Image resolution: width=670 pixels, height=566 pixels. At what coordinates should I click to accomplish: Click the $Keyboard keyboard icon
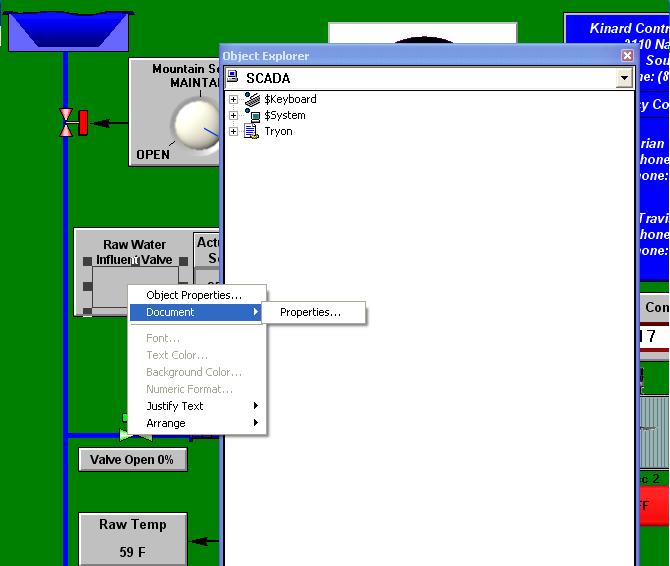(252, 99)
